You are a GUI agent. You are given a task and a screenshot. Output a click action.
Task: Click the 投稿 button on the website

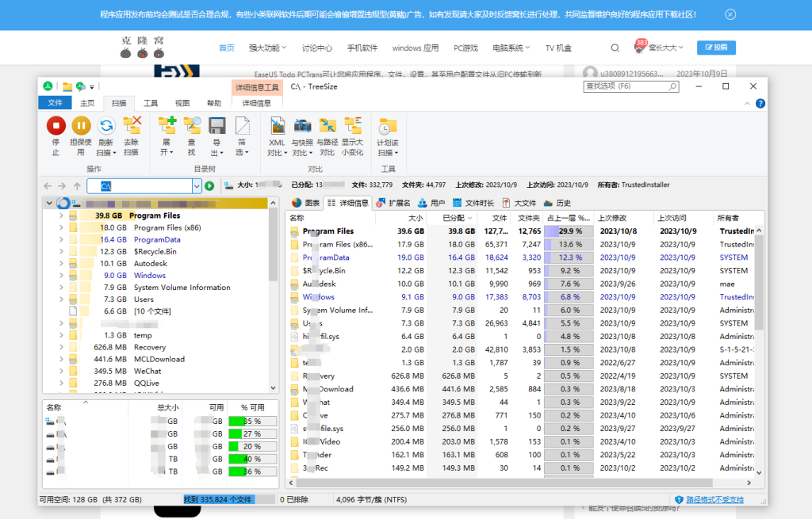[716, 47]
